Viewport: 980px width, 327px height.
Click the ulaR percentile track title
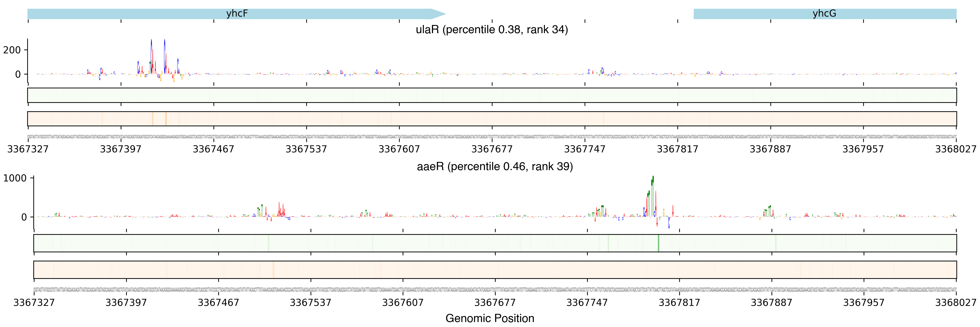pyautogui.click(x=492, y=30)
